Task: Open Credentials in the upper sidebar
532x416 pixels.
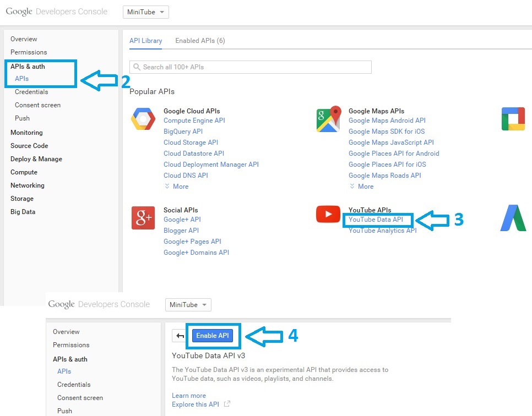Action: pyautogui.click(x=31, y=92)
